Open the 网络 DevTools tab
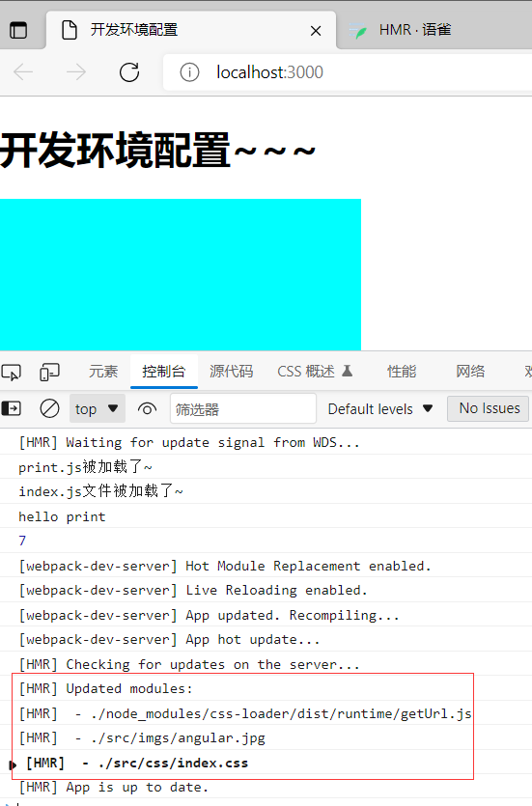 (x=470, y=371)
